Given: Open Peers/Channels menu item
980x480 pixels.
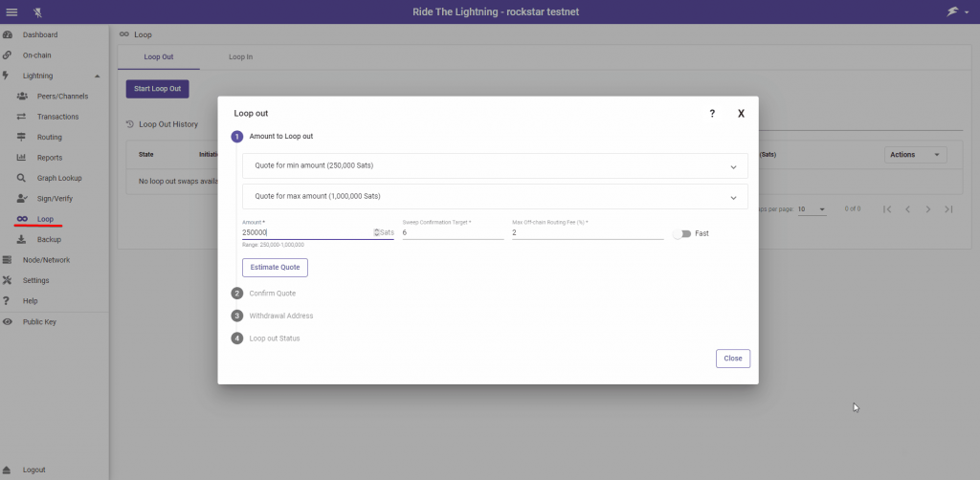Looking at the screenshot, I should (x=62, y=97).
